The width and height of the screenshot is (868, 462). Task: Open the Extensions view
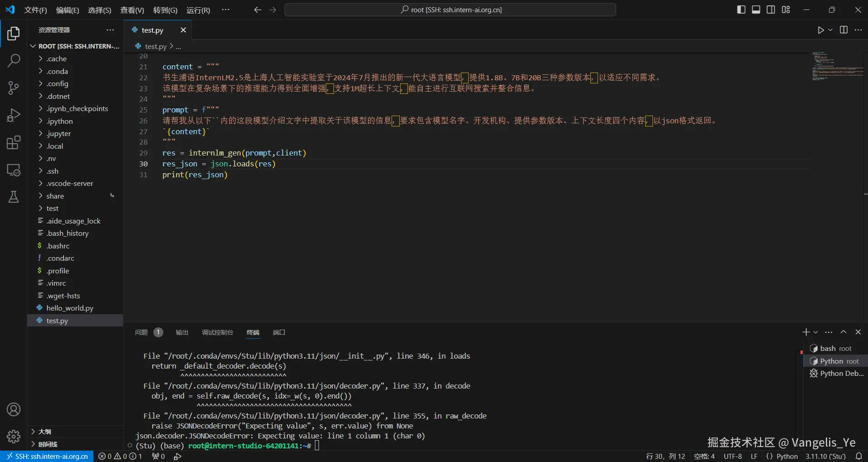(x=14, y=143)
